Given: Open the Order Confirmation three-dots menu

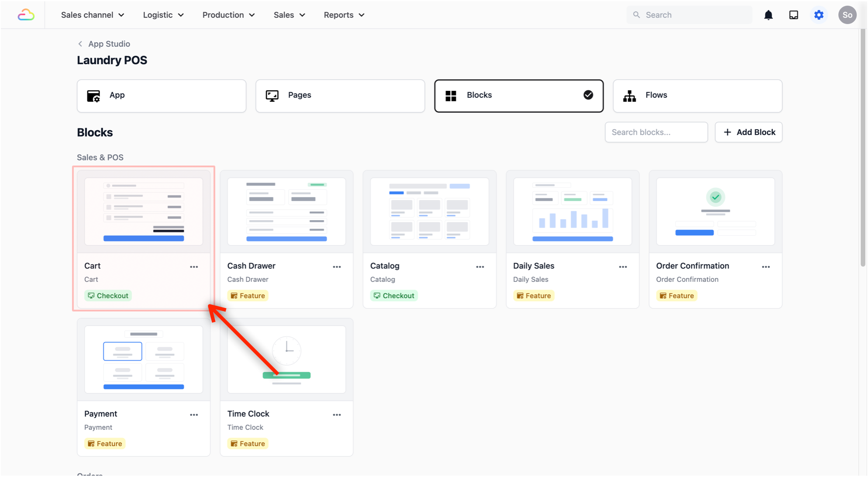Looking at the screenshot, I should (x=766, y=267).
